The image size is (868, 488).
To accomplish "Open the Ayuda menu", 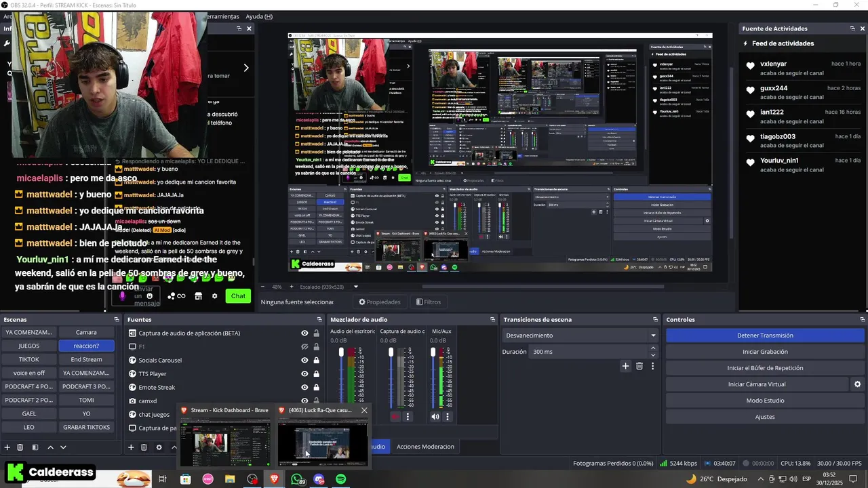I will pos(259,16).
